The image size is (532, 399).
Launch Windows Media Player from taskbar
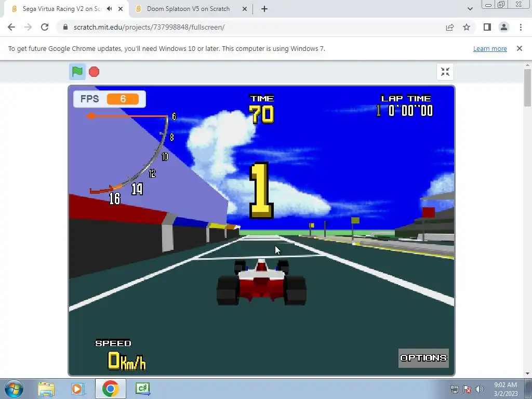(78, 389)
